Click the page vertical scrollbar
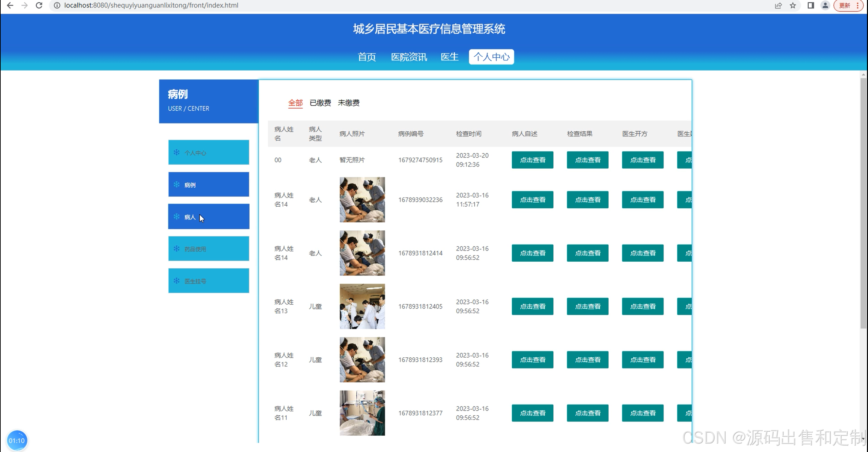The width and height of the screenshot is (868, 452). tap(863, 204)
